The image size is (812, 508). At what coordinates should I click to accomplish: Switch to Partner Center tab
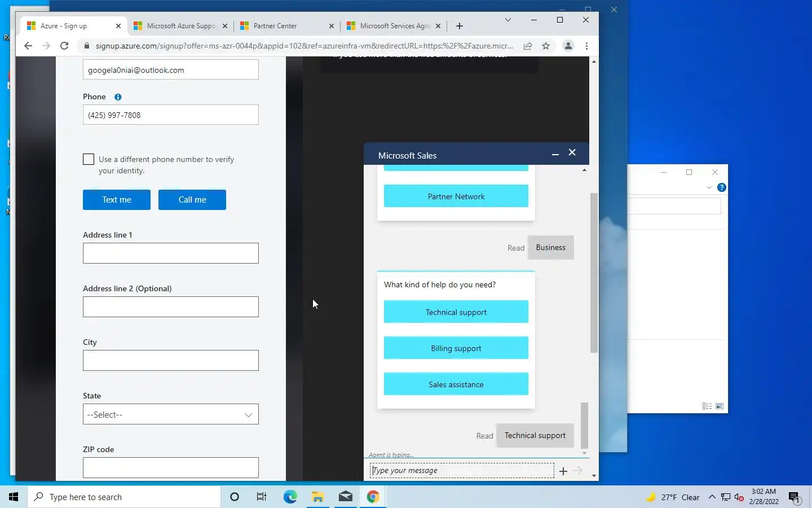tap(287, 26)
